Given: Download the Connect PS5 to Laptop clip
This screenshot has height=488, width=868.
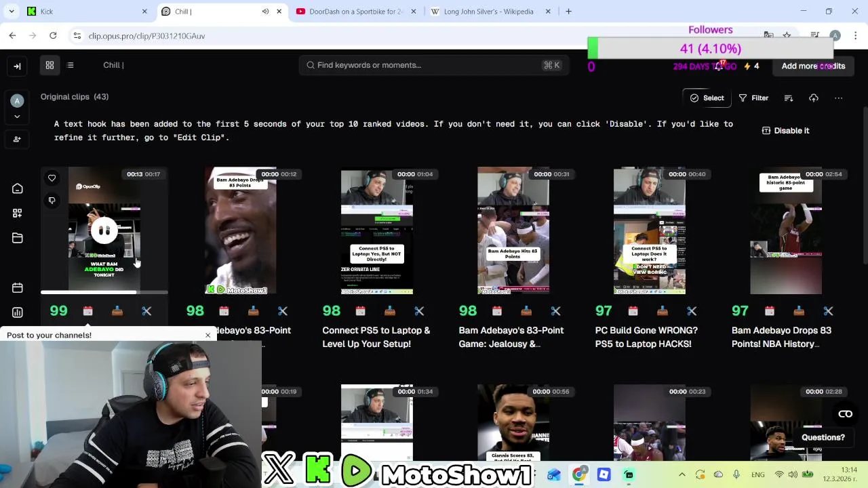Looking at the screenshot, I should [x=390, y=311].
